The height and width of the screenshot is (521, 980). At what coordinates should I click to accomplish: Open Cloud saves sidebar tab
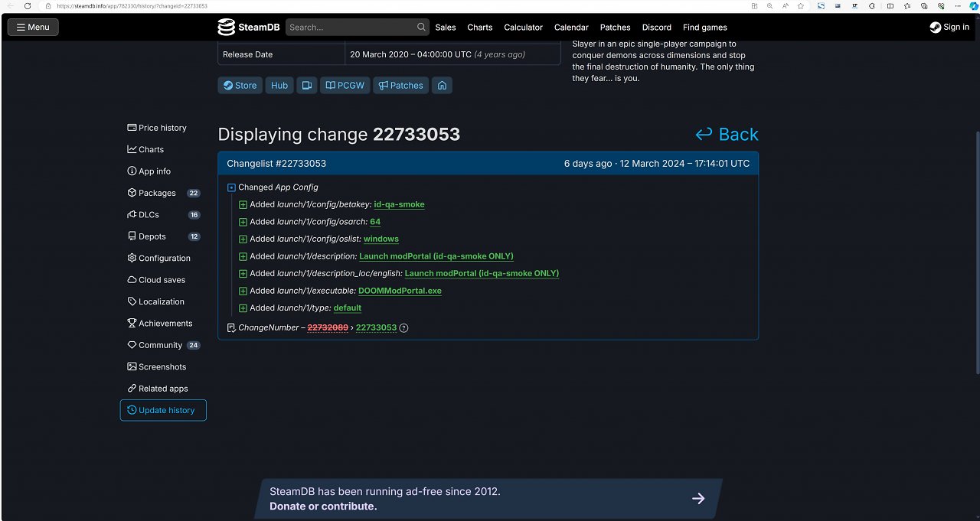163,280
